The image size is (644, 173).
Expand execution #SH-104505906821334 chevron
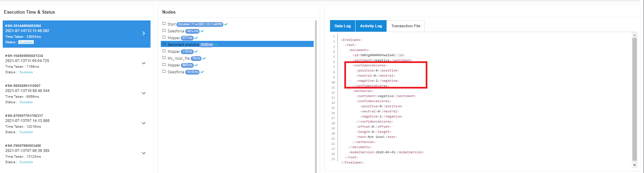point(144,63)
